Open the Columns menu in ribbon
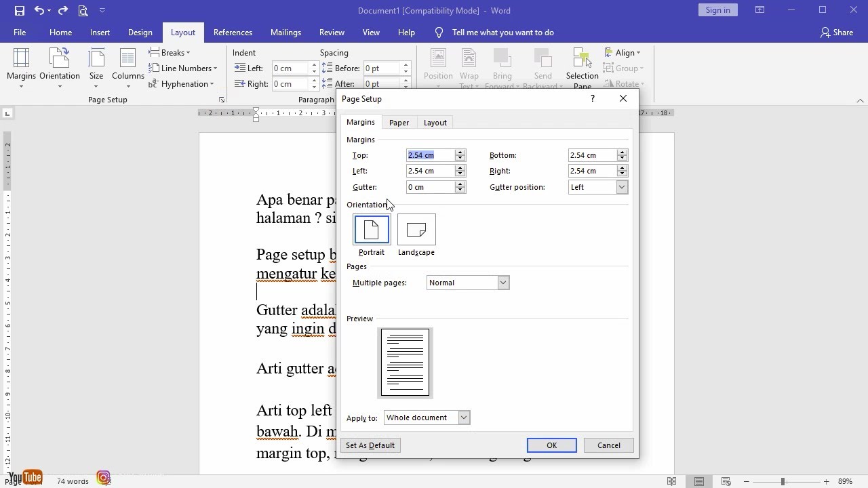 click(x=128, y=68)
